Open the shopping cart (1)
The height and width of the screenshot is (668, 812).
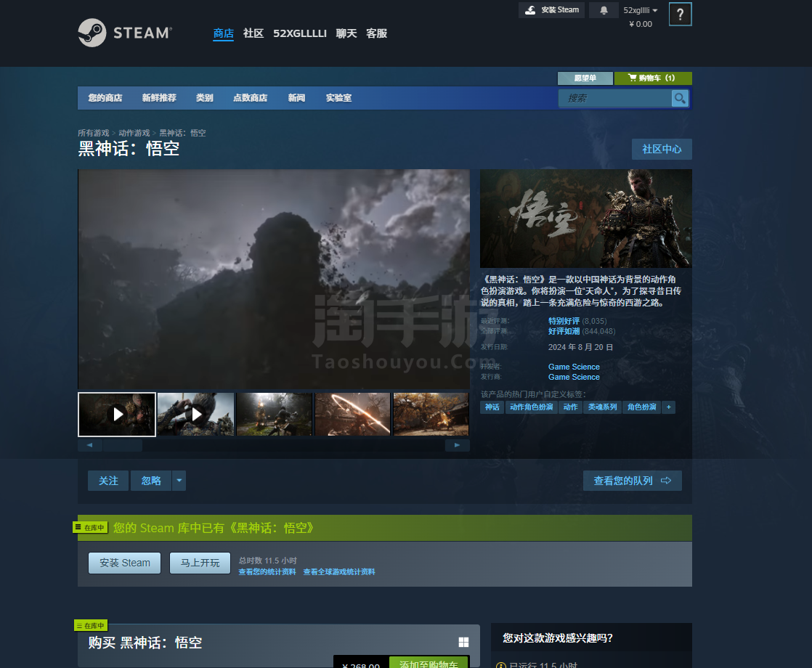point(652,78)
